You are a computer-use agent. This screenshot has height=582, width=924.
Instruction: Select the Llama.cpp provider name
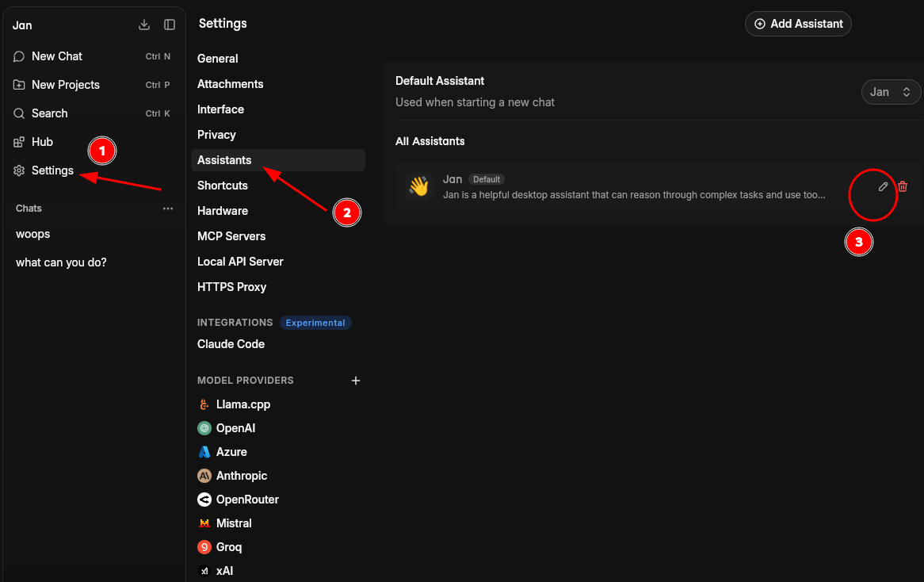point(242,404)
